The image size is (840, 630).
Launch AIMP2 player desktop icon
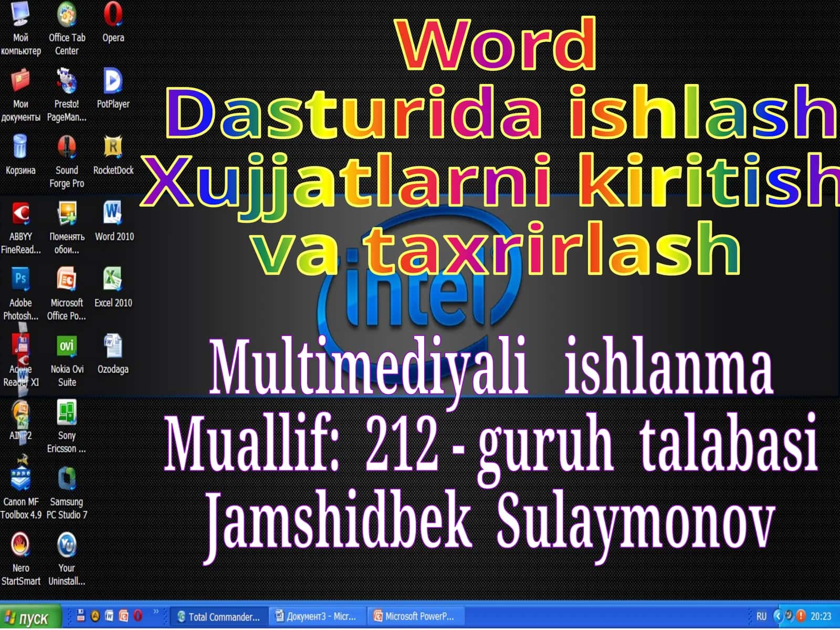click(x=20, y=419)
